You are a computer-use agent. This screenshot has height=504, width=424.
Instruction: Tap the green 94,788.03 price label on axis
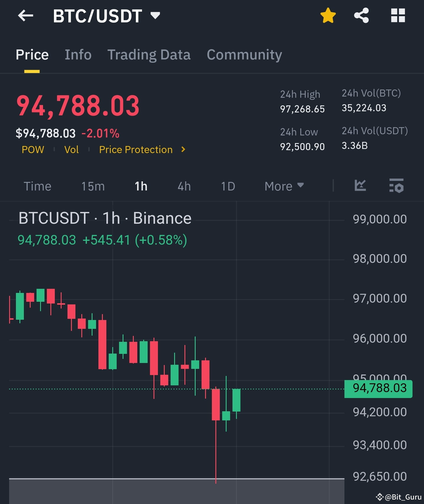point(378,388)
